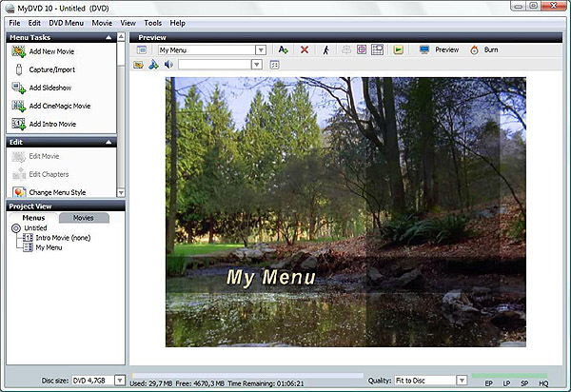This screenshot has height=392, width=571.
Task: Collapse the Edit panel
Action: tap(109, 142)
